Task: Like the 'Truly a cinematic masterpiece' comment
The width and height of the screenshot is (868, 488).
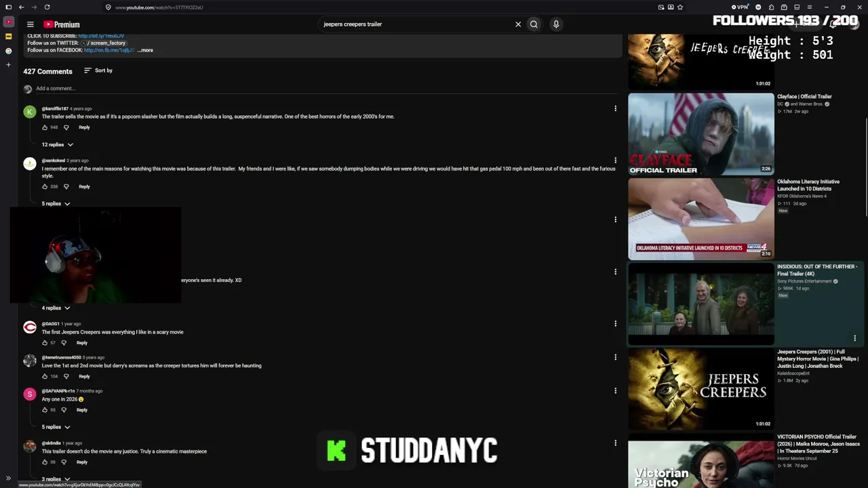Action: (x=45, y=462)
